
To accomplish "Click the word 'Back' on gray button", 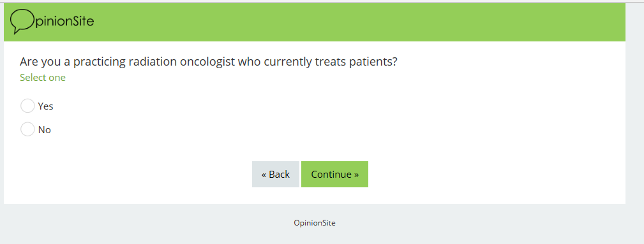I will 280,175.
